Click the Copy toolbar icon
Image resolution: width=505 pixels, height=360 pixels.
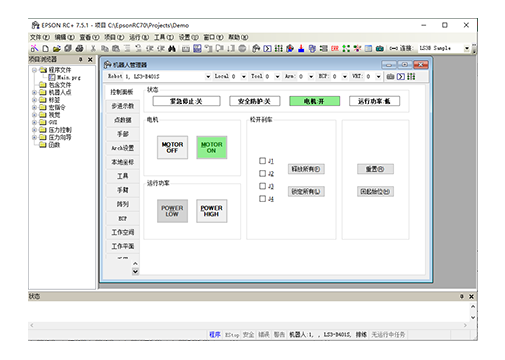tap(105, 49)
